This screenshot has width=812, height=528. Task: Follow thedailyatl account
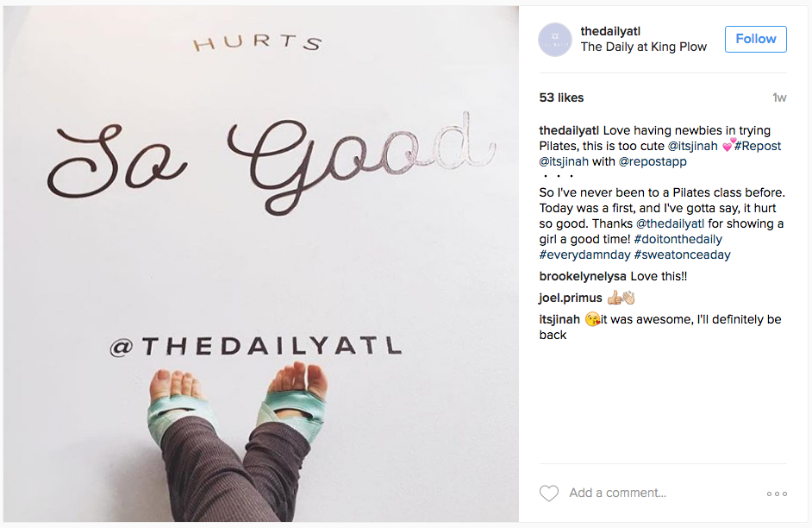pos(756,39)
